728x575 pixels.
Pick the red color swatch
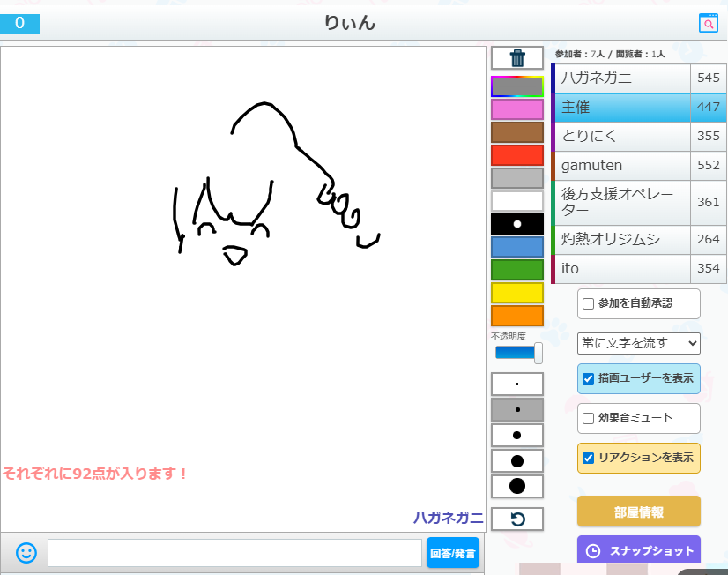pyautogui.click(x=517, y=155)
